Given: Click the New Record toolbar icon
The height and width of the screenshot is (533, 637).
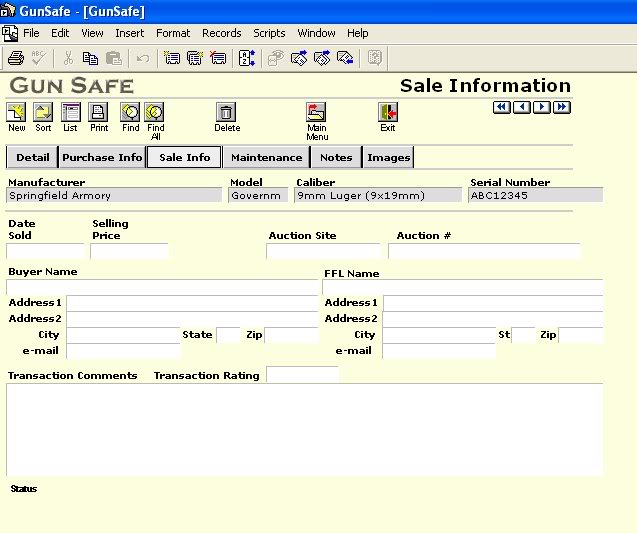Looking at the screenshot, I should 172,58.
